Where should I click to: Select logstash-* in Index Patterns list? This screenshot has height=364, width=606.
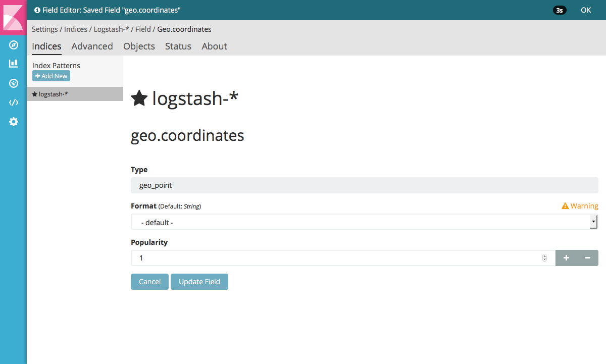pyautogui.click(x=75, y=94)
